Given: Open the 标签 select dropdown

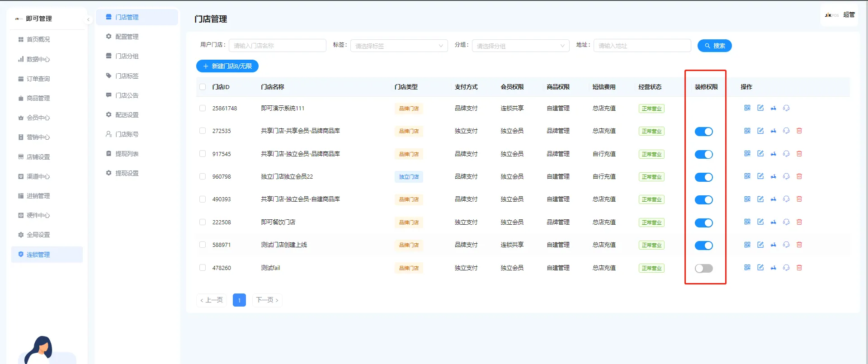Looking at the screenshot, I should point(398,46).
